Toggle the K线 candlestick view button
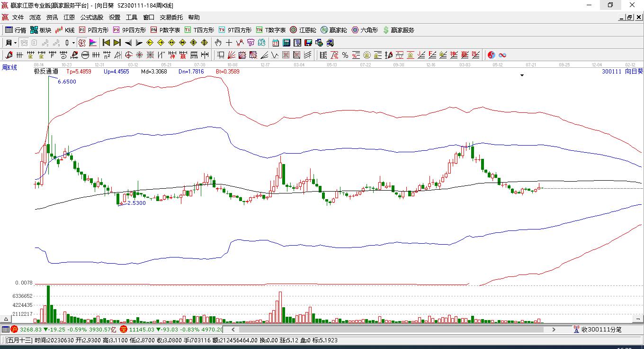This screenshot has height=349, width=644. (65, 30)
